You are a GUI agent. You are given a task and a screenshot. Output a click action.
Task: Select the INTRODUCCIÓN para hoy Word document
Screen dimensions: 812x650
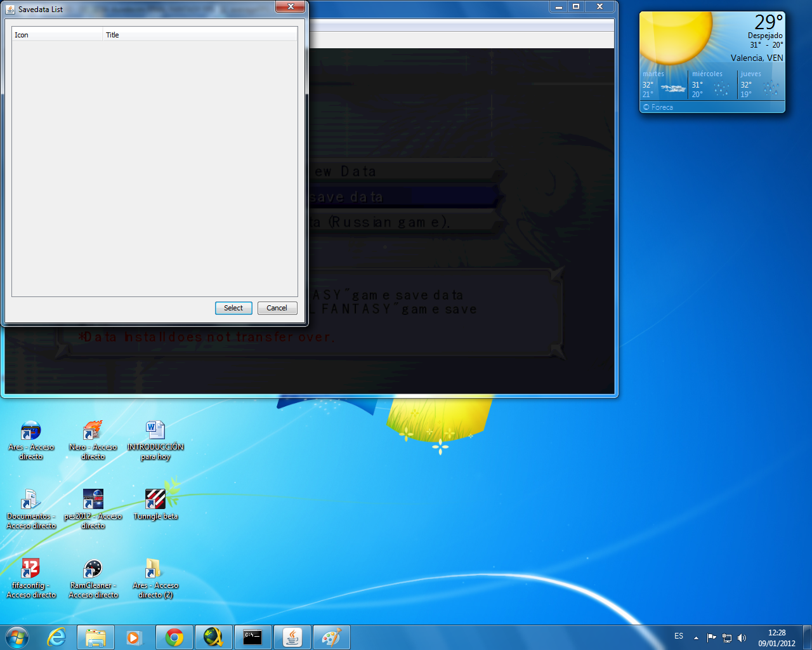click(x=155, y=441)
